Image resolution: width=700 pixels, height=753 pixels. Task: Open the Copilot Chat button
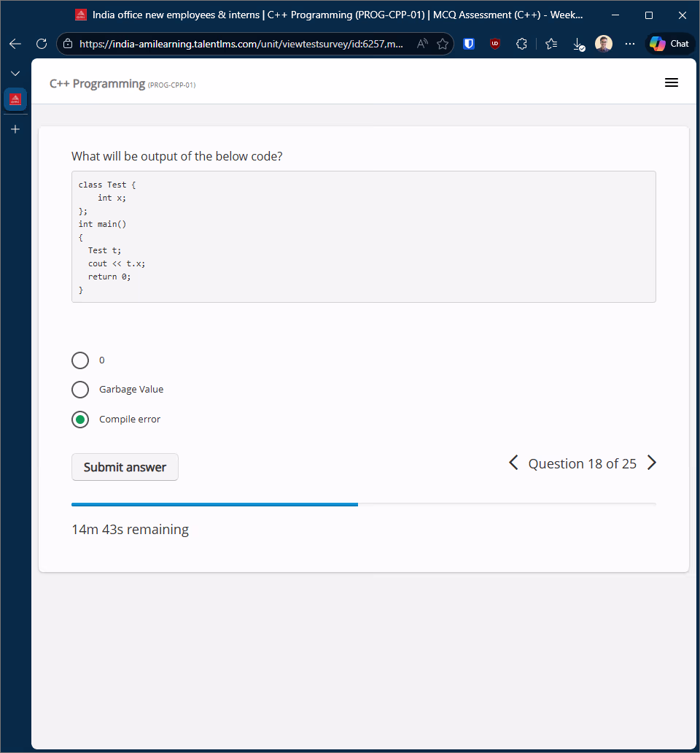coord(670,44)
